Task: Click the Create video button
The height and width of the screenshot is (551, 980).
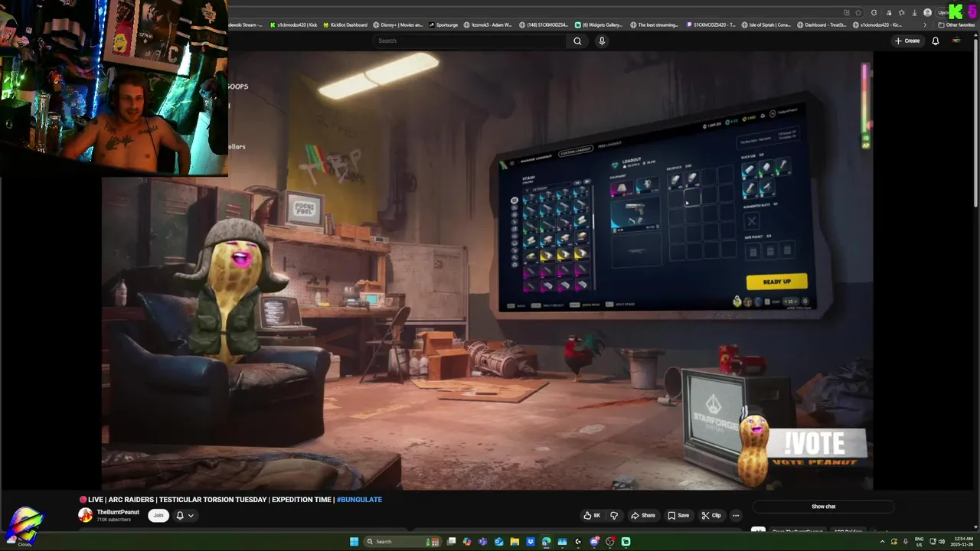Action: point(907,41)
